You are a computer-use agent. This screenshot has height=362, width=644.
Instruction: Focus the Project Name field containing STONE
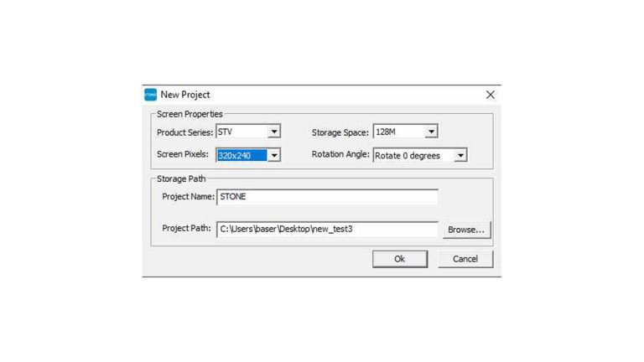[x=327, y=197]
